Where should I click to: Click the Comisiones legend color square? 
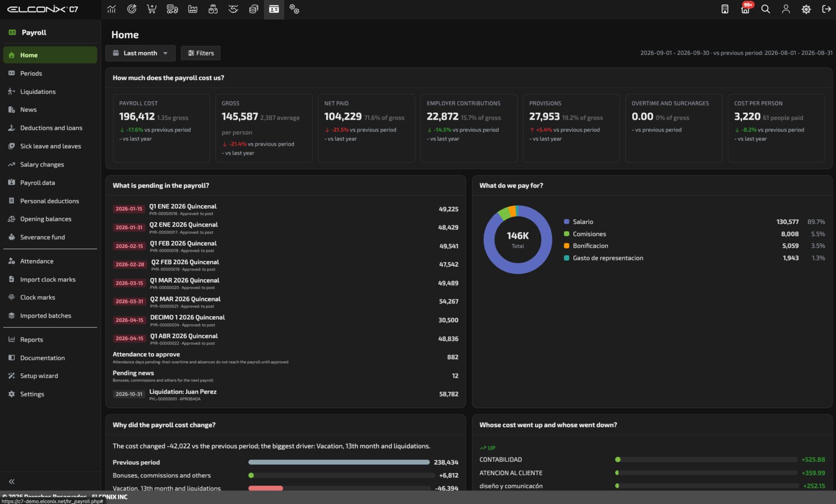pos(566,234)
